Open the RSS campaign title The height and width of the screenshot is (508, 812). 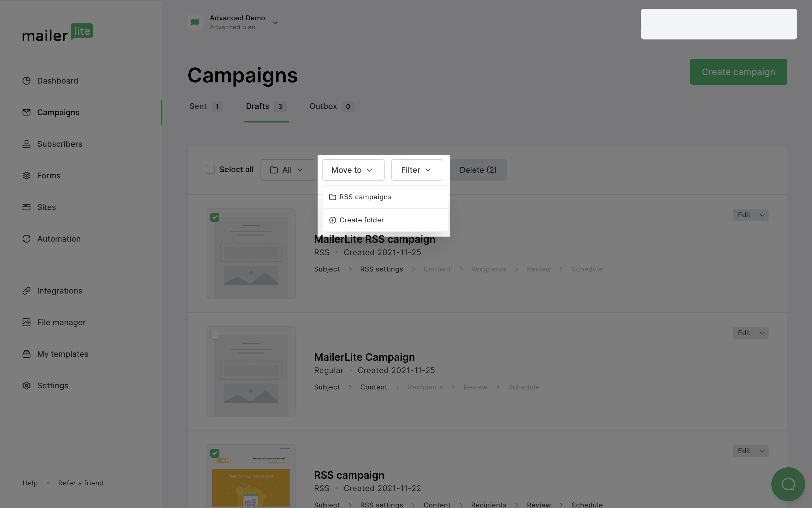pos(349,475)
